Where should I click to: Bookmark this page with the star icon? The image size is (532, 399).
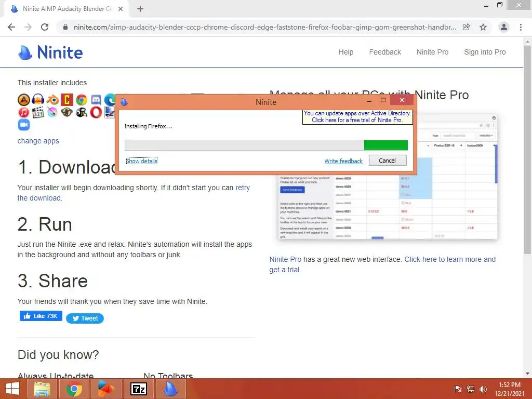pyautogui.click(x=483, y=27)
